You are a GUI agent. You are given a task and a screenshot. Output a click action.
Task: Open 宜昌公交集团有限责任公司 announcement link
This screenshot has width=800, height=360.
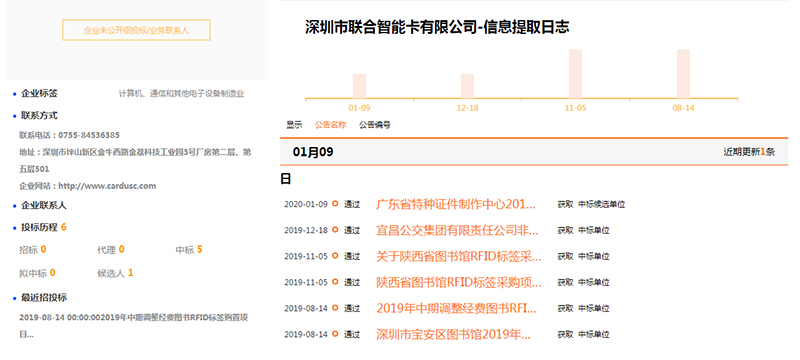pos(457,230)
